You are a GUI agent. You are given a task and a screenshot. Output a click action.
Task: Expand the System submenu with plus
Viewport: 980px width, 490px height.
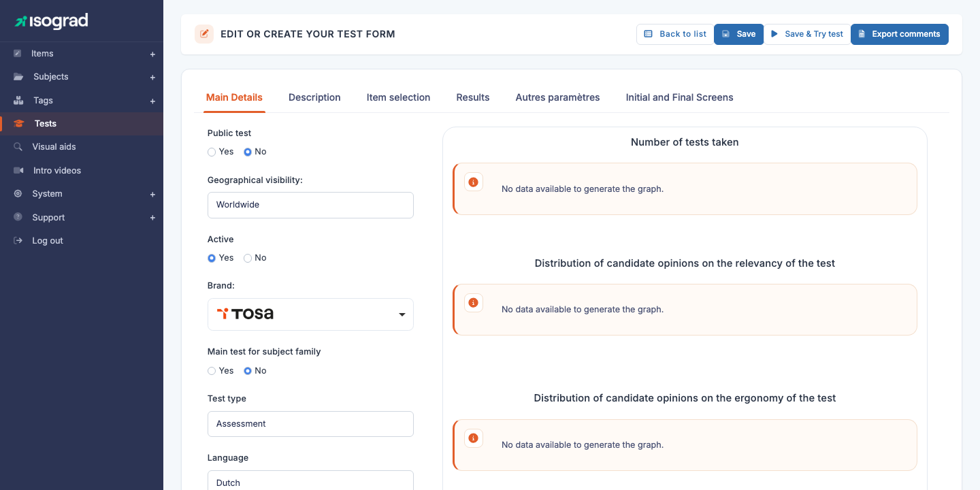click(152, 194)
